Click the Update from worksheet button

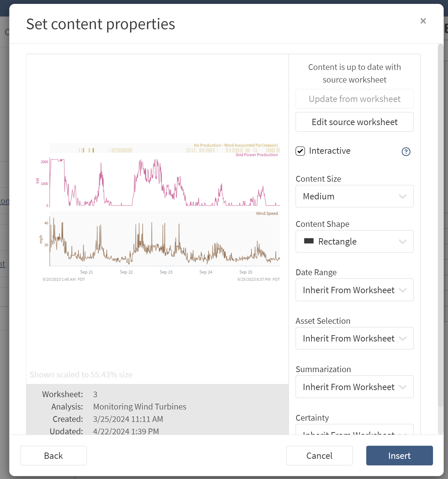click(x=354, y=99)
